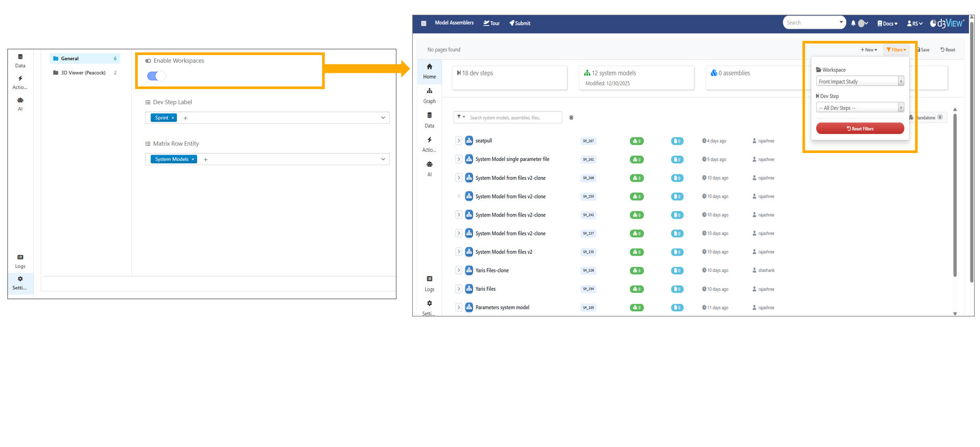Click the app grid icon beside Model Assemblers
Viewport: 980px width, 447px height.
click(x=424, y=23)
